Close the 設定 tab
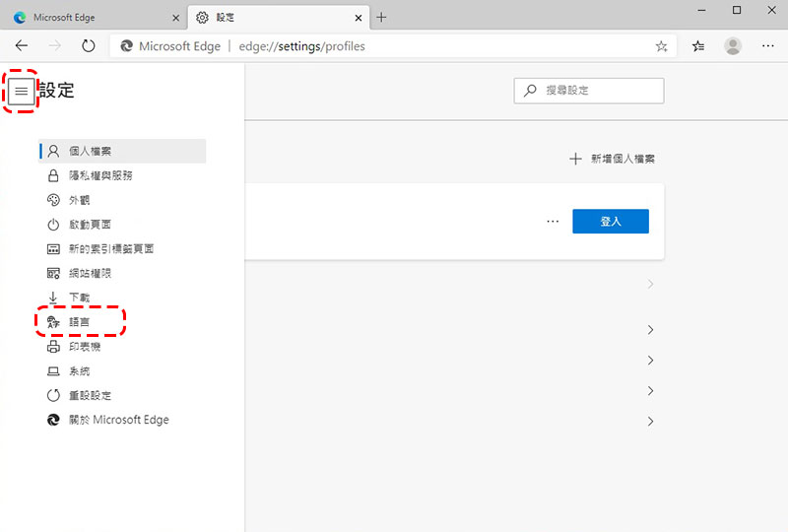The width and height of the screenshot is (788, 532). pyautogui.click(x=359, y=18)
